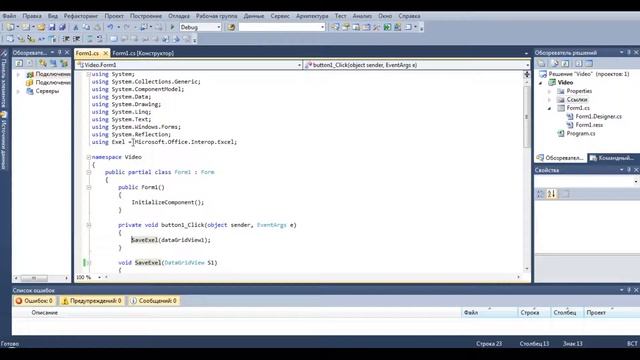Collapse the Form1.cs node in Solution Explorer
This screenshot has height=360, width=640.
click(549, 108)
